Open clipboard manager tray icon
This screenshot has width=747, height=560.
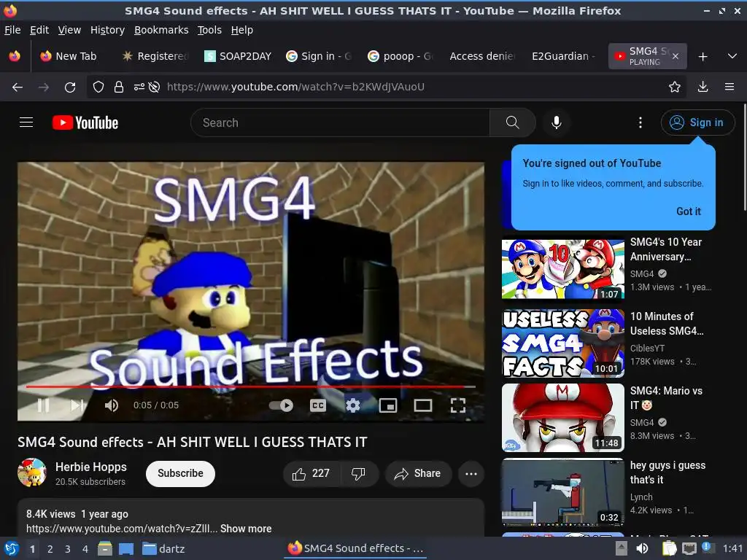(x=669, y=548)
